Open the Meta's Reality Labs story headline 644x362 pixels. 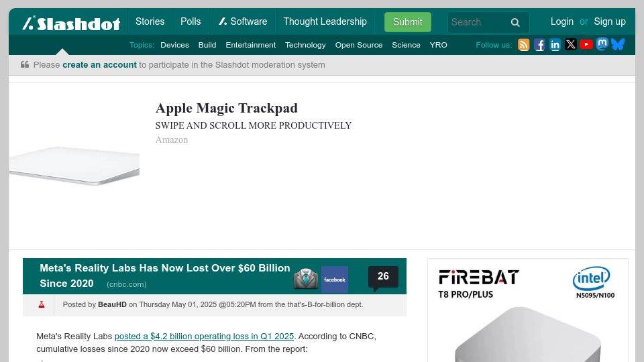pos(165,276)
